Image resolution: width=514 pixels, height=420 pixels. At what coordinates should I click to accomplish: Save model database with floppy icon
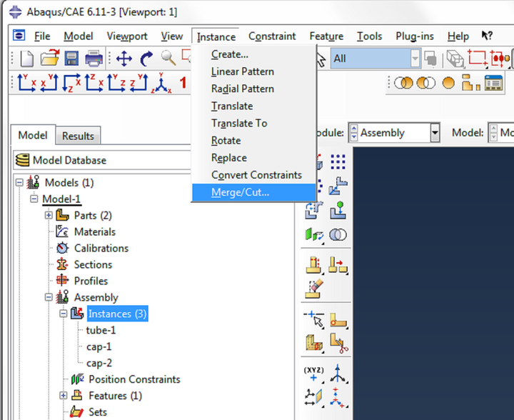tap(71, 59)
